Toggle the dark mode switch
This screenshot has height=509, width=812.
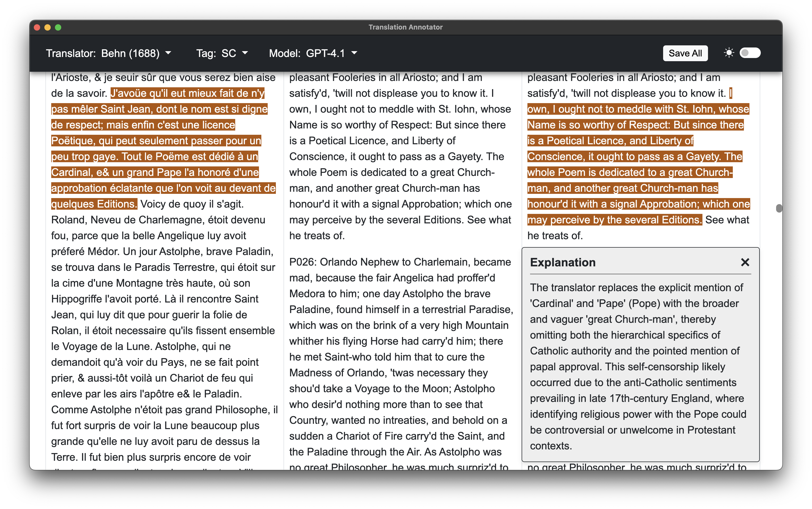pos(750,53)
